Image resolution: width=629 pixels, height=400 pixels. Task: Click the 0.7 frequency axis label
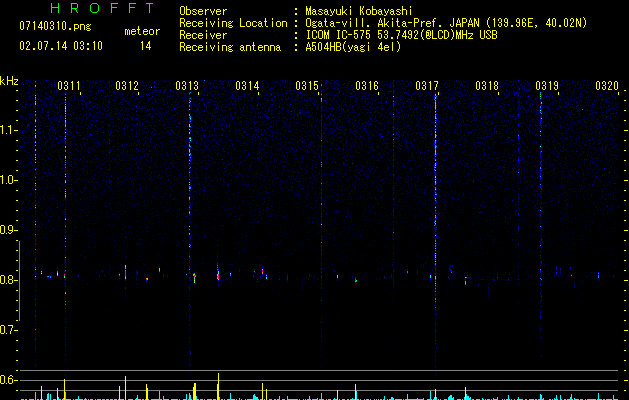tap(7, 330)
